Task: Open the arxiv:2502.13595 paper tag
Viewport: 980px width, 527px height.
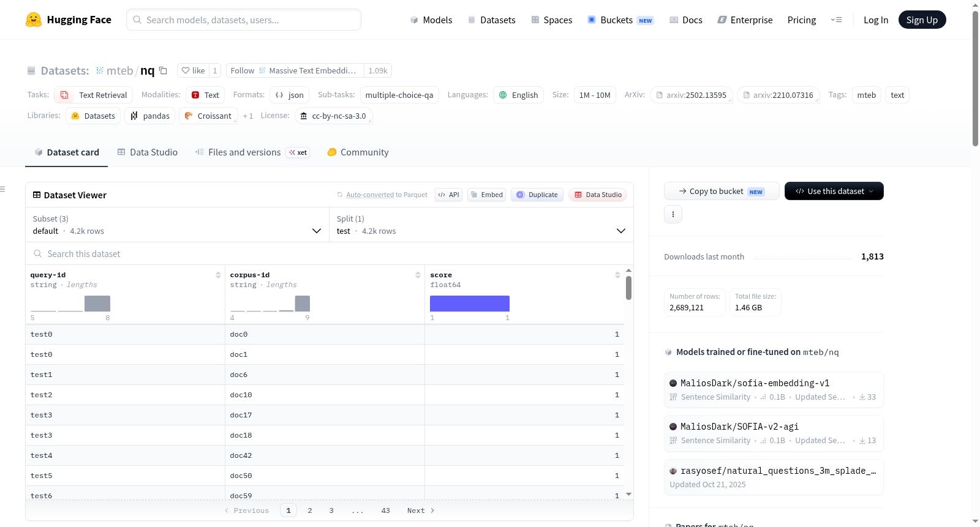Action: 691,95
